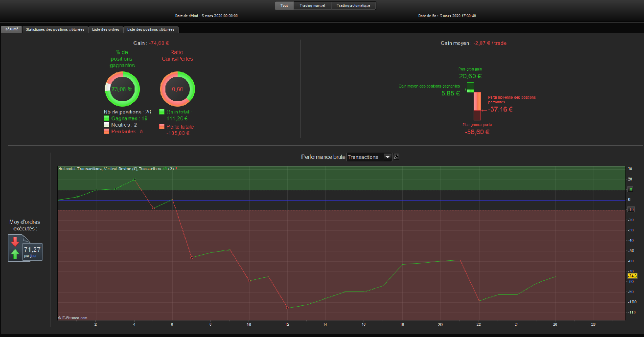Screen dimensions: 644x338
Task: Select the Tout filter button
Action: tap(284, 6)
